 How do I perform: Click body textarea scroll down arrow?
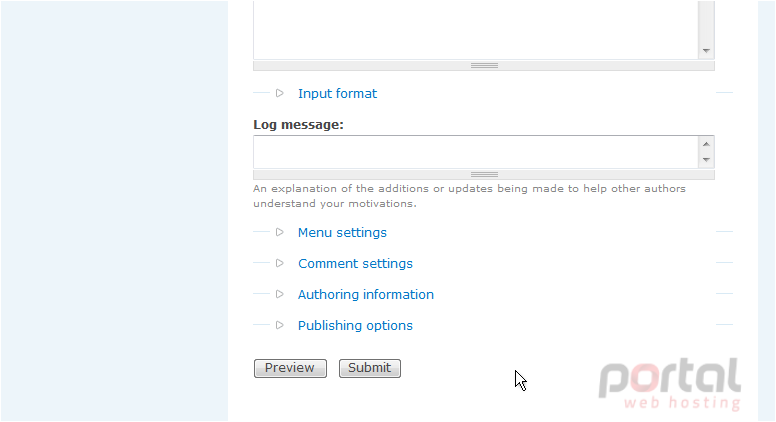706,51
